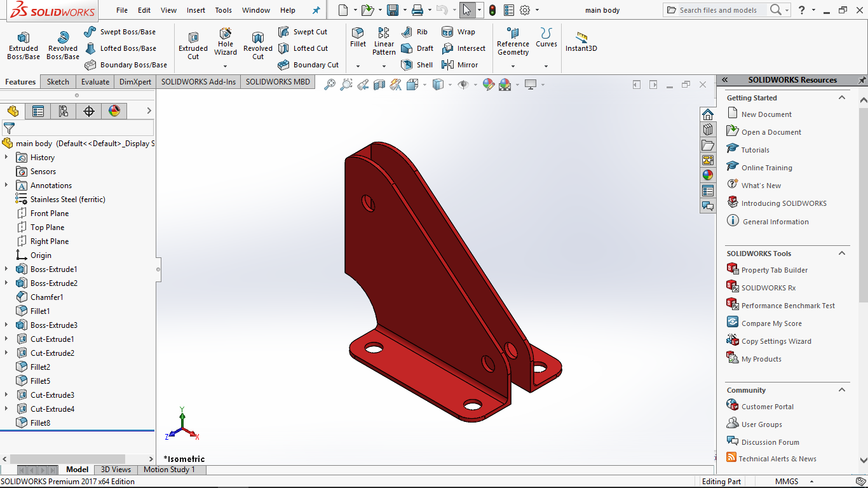Screen dimensions: 868x488
Task: Click the New Document link
Action: click(766, 114)
